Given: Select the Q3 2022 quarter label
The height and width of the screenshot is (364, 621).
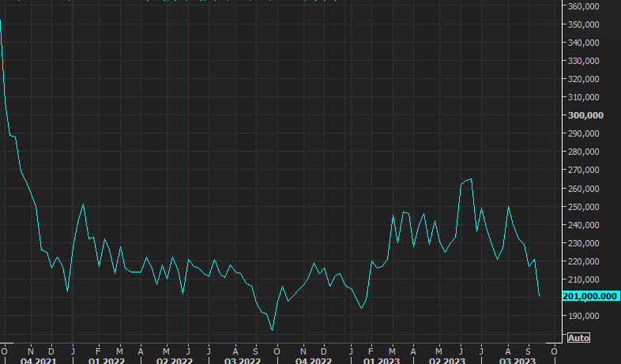Looking at the screenshot, I should 243,360.
